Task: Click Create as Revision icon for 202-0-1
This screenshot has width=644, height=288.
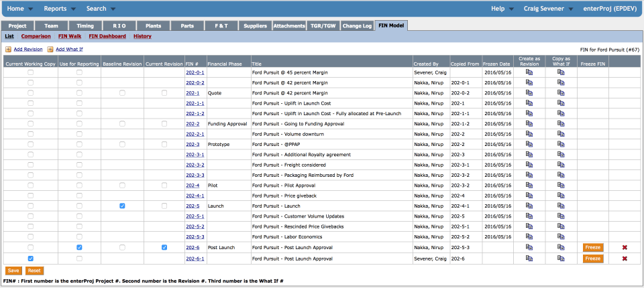Action: coord(529,72)
